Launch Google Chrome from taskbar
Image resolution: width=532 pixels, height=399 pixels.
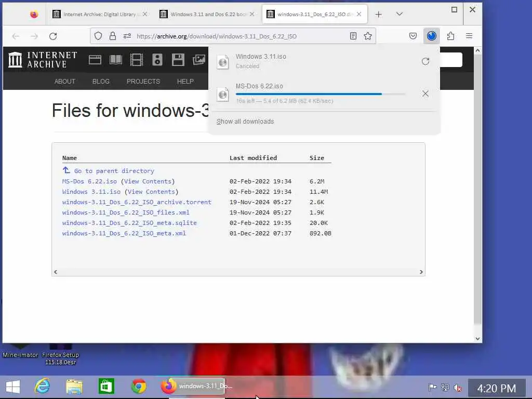[x=138, y=387]
